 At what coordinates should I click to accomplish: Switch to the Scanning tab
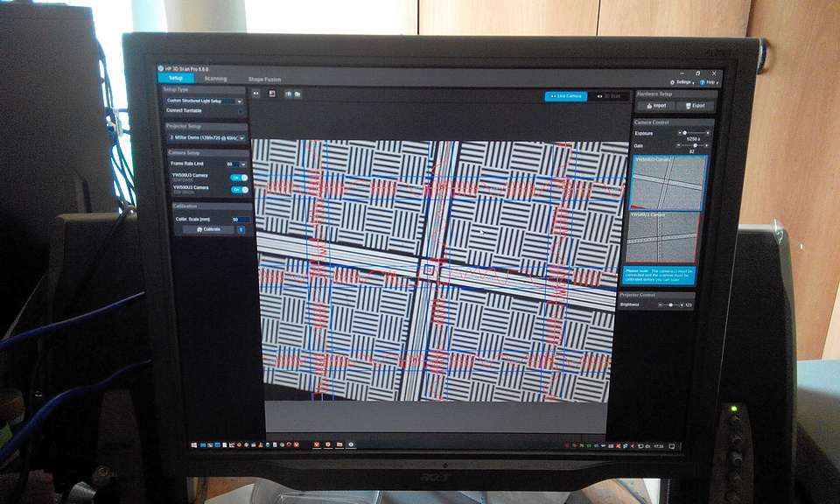click(215, 79)
